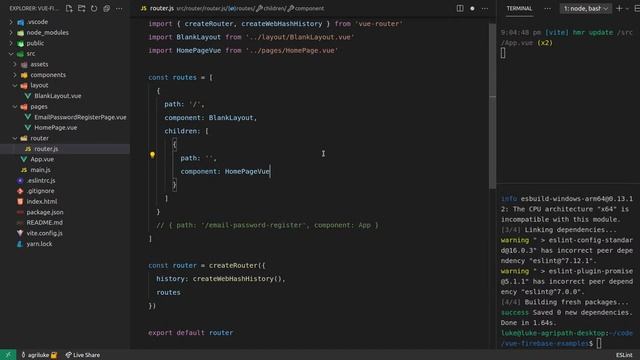Collapse all folders in Explorer
Screen dimensions: 640x360
pyautogui.click(x=107, y=8)
